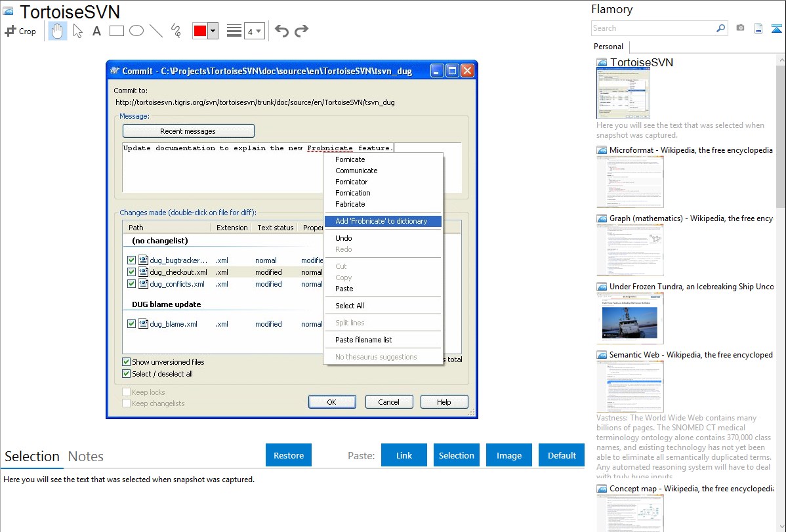Image resolution: width=786 pixels, height=532 pixels.
Task: Click the redo arrow icon
Action: [x=301, y=31]
